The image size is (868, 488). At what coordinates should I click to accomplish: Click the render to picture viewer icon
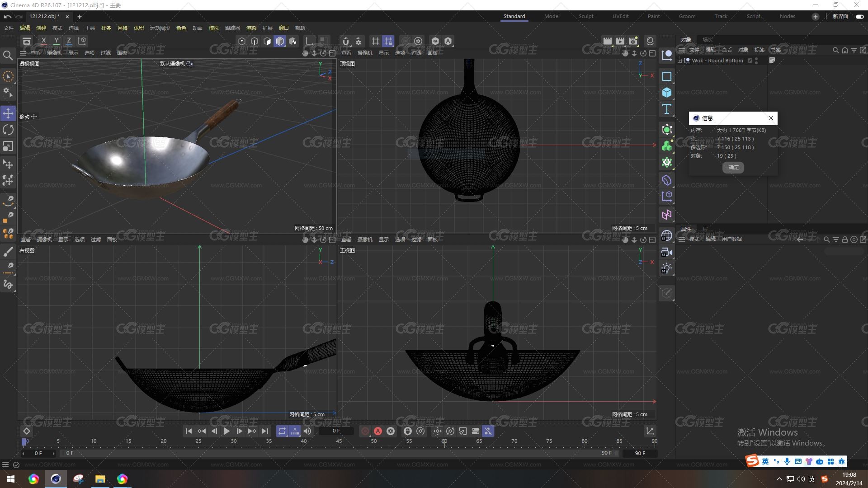(620, 41)
